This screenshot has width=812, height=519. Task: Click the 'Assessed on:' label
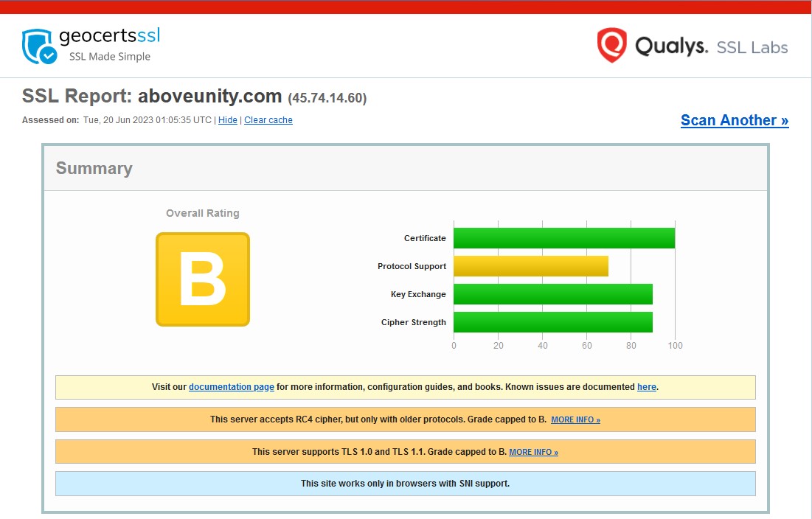[x=50, y=120]
